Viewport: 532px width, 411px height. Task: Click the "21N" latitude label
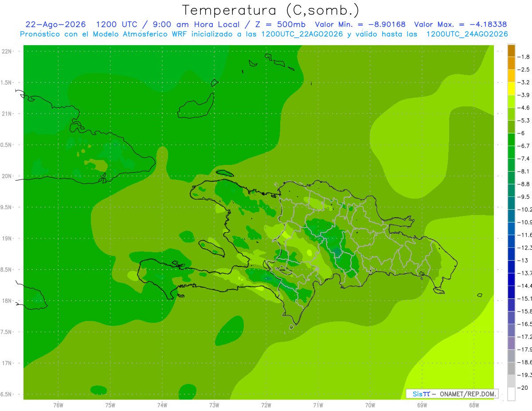(7, 114)
